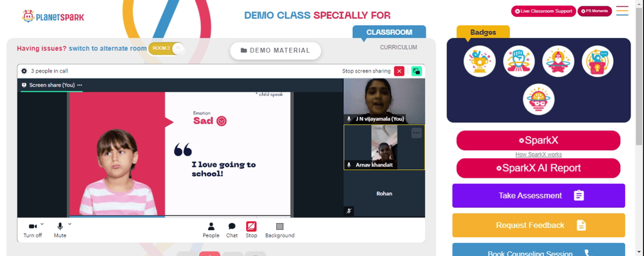Viewport: 644px width, 256px height.
Task: Select J N vijayamala video tile
Action: tap(384, 101)
